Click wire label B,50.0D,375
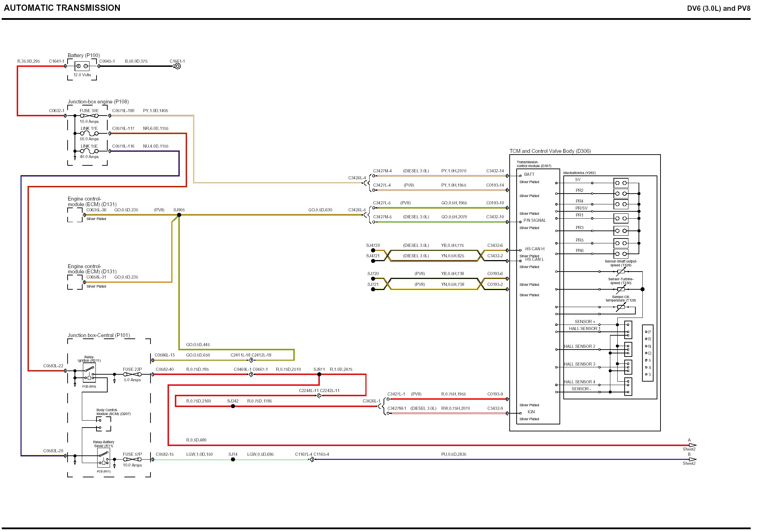 136,61
